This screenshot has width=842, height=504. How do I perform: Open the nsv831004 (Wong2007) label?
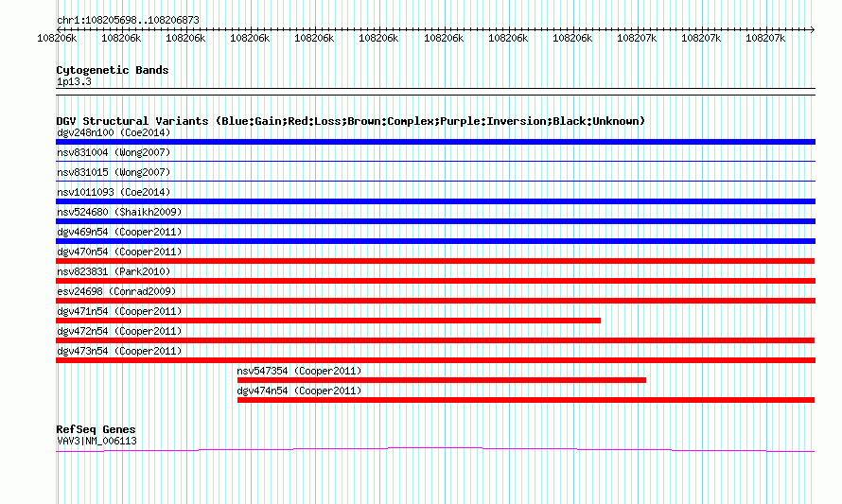[114, 152]
